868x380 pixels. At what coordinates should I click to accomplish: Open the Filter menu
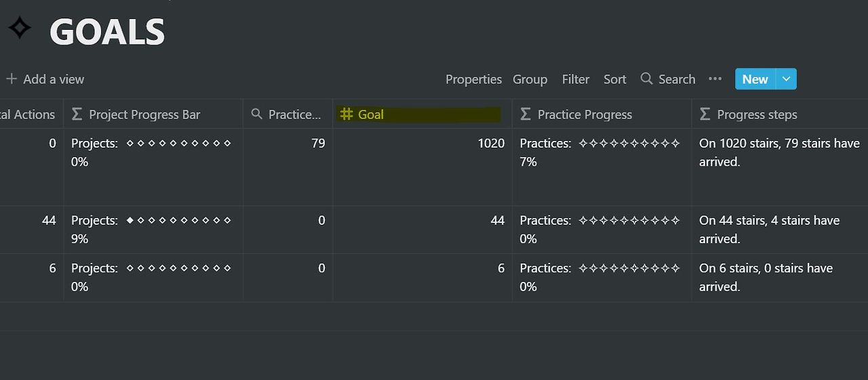(x=576, y=79)
